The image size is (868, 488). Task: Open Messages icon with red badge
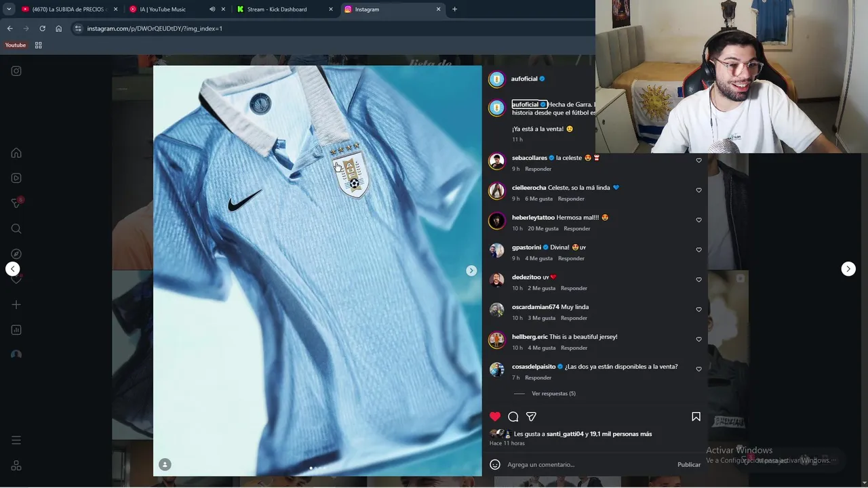16,203
